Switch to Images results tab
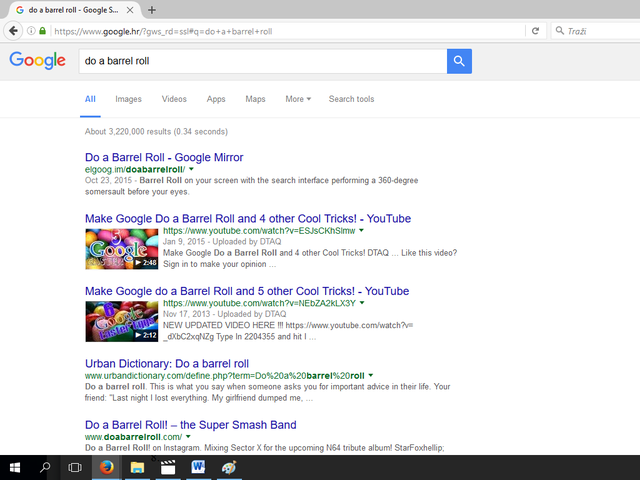Viewport: 640px width, 480px height. click(x=128, y=99)
